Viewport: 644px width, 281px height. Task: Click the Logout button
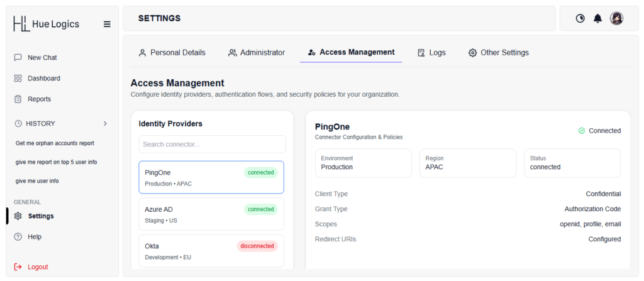[x=38, y=267]
